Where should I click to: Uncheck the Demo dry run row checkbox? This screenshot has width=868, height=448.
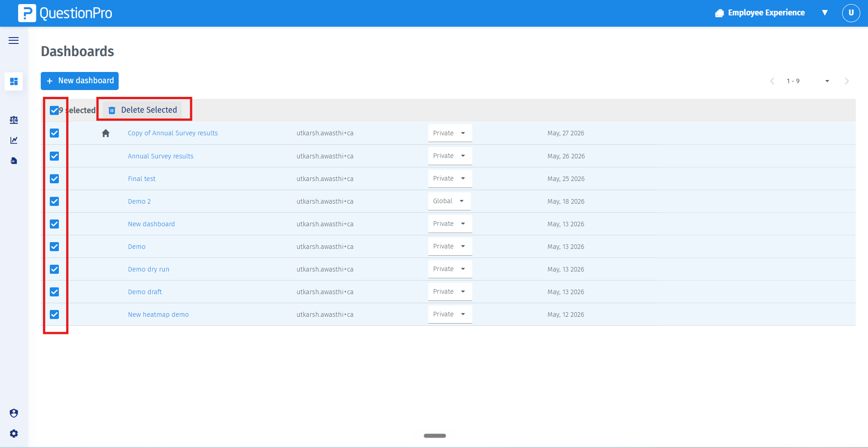click(54, 269)
